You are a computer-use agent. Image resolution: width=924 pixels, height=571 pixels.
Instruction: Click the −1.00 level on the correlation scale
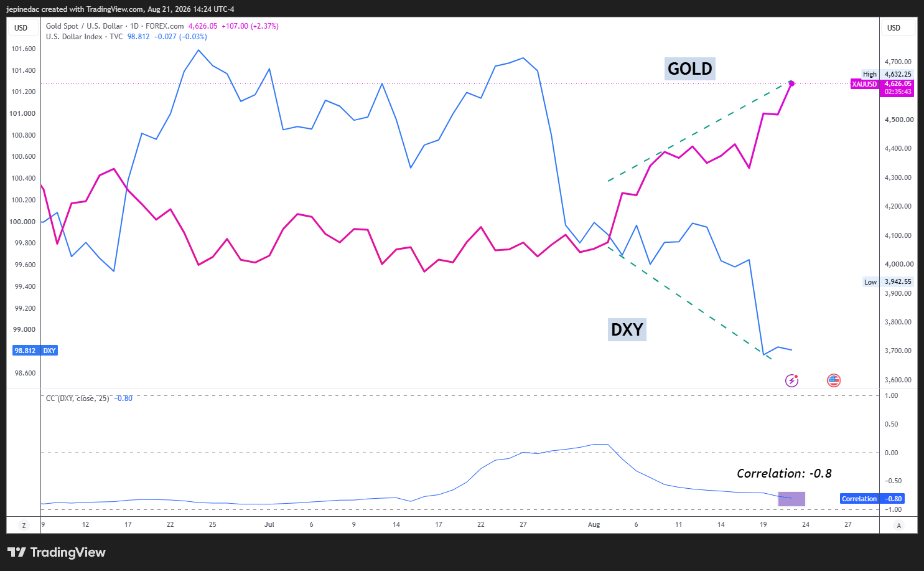pos(893,509)
